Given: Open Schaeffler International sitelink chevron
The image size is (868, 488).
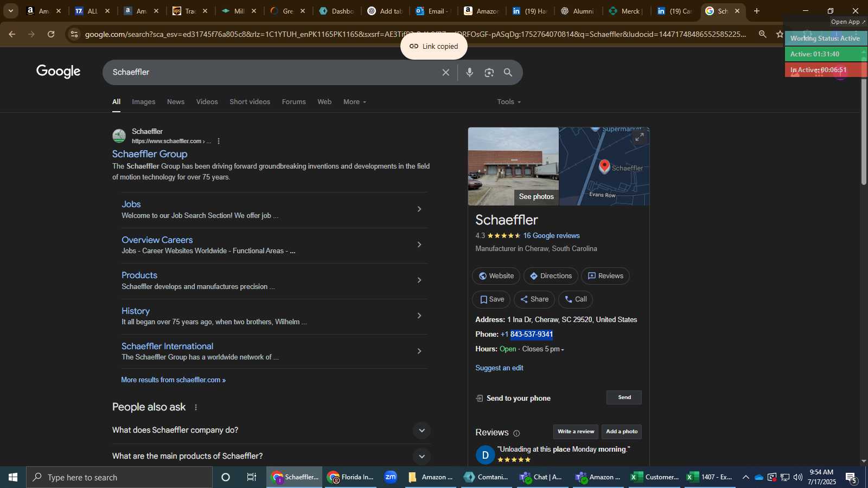Looking at the screenshot, I should [x=419, y=351].
